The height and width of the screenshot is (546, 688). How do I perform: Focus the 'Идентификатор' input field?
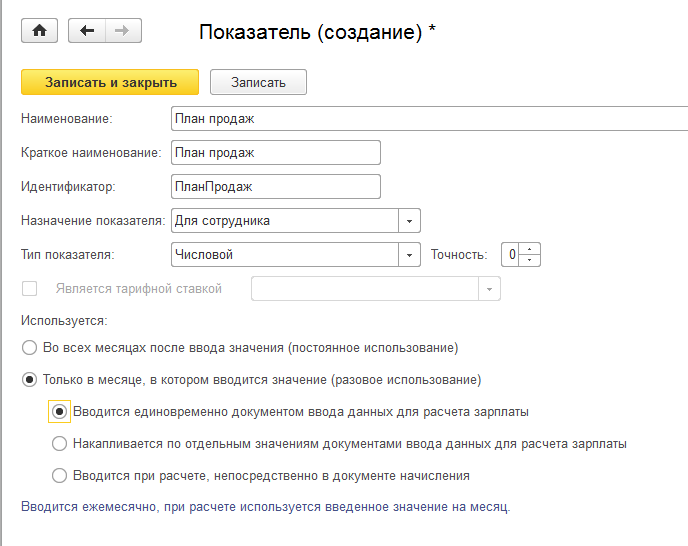click(x=276, y=187)
